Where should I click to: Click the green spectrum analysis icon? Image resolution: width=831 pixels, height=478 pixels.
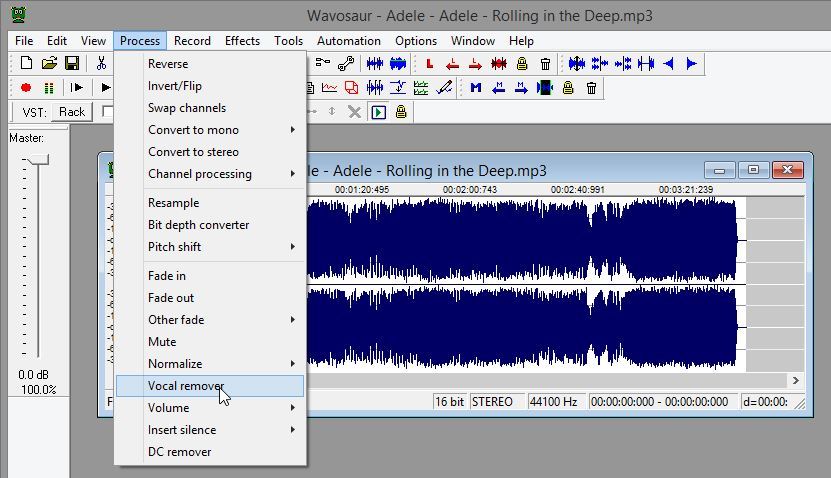coord(421,87)
